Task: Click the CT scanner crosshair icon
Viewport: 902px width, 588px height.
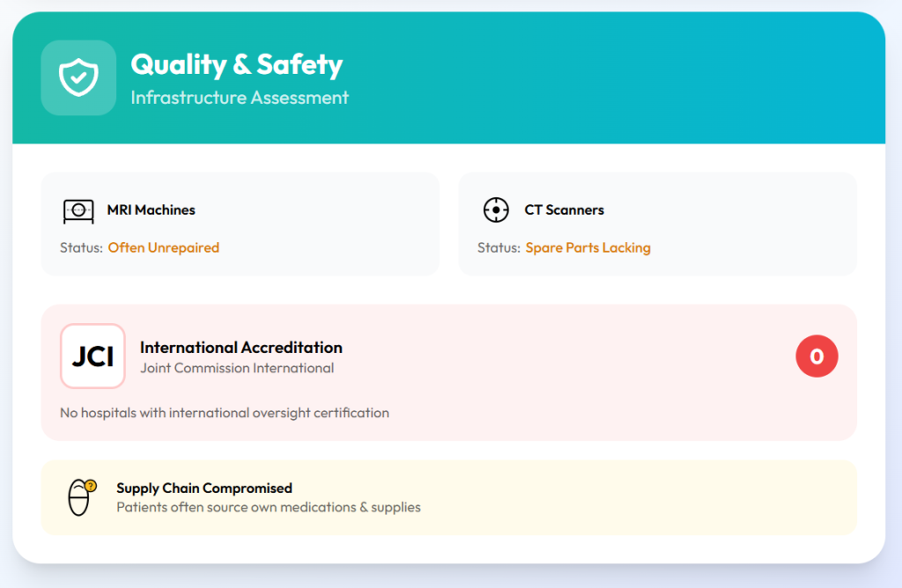Action: (x=496, y=210)
